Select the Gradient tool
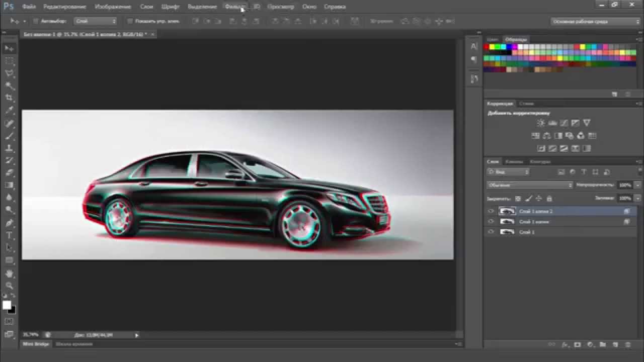 coord(9,186)
